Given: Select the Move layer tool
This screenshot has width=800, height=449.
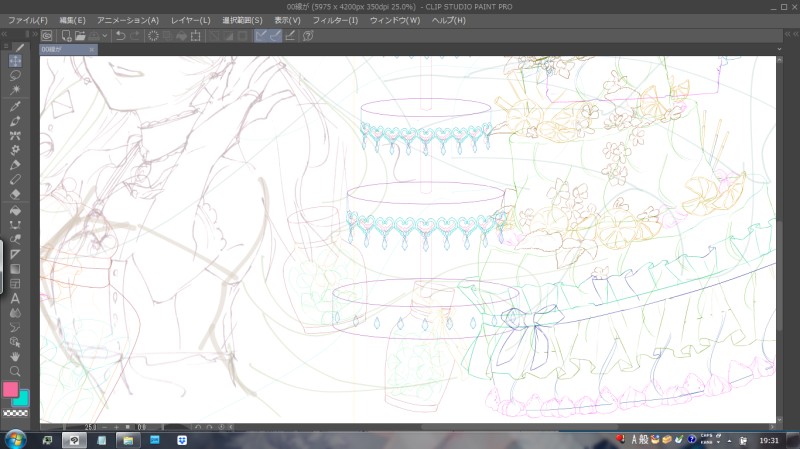Looking at the screenshot, I should coord(15,61).
